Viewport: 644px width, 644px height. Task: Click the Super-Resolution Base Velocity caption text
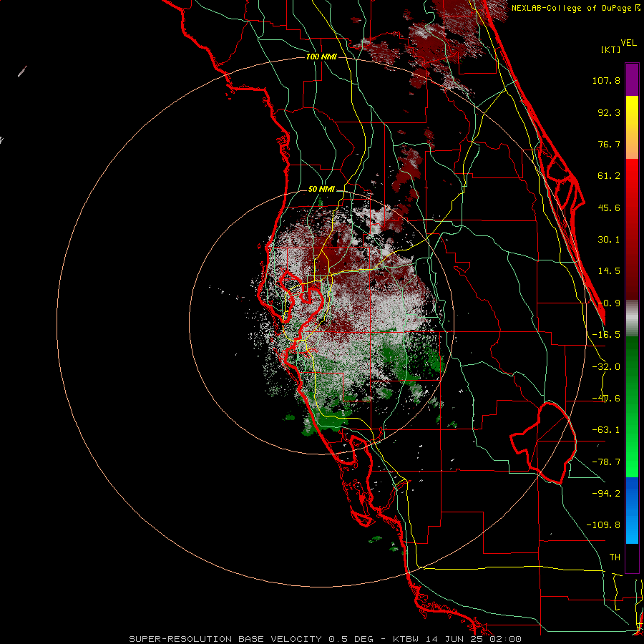pyautogui.click(x=325, y=639)
